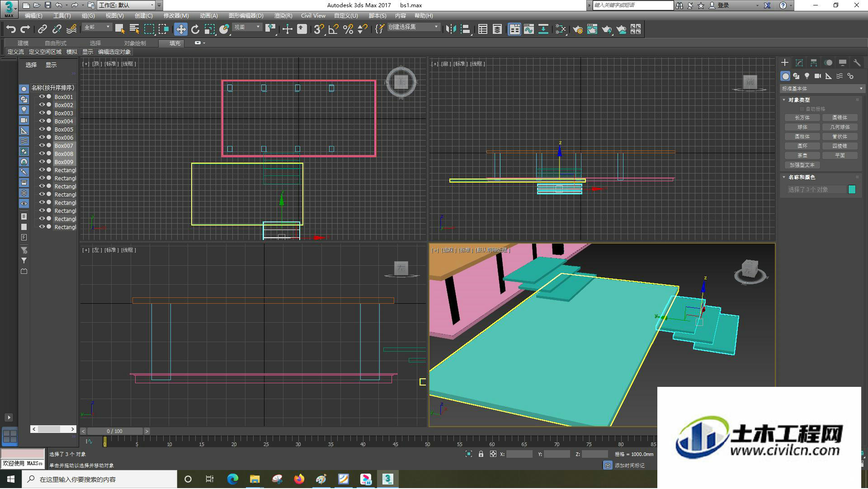This screenshot has width=868, height=489.
Task: Click the Align tool icon
Action: (465, 29)
